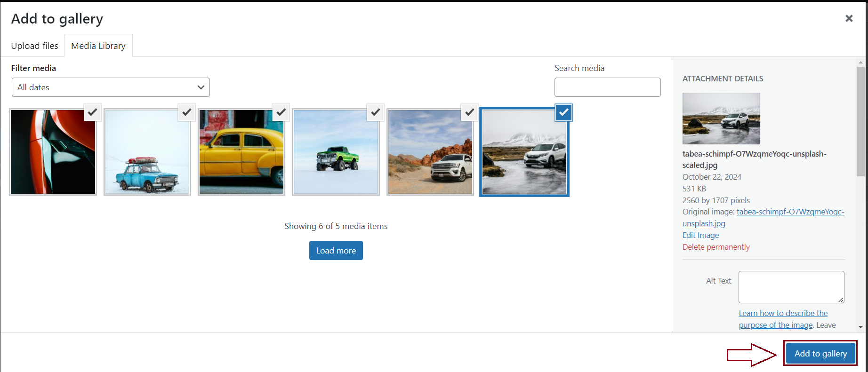Open the All dates filter dropdown

tap(111, 87)
